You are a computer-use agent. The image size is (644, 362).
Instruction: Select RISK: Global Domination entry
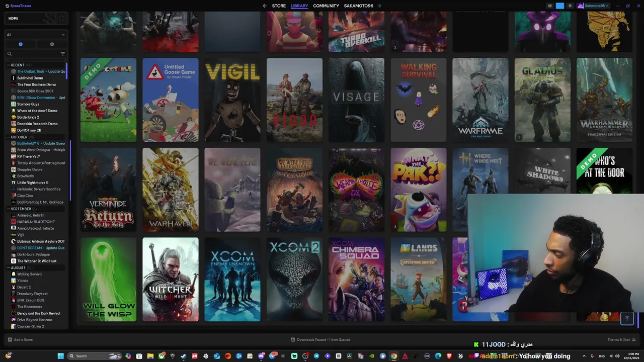pos(38,98)
